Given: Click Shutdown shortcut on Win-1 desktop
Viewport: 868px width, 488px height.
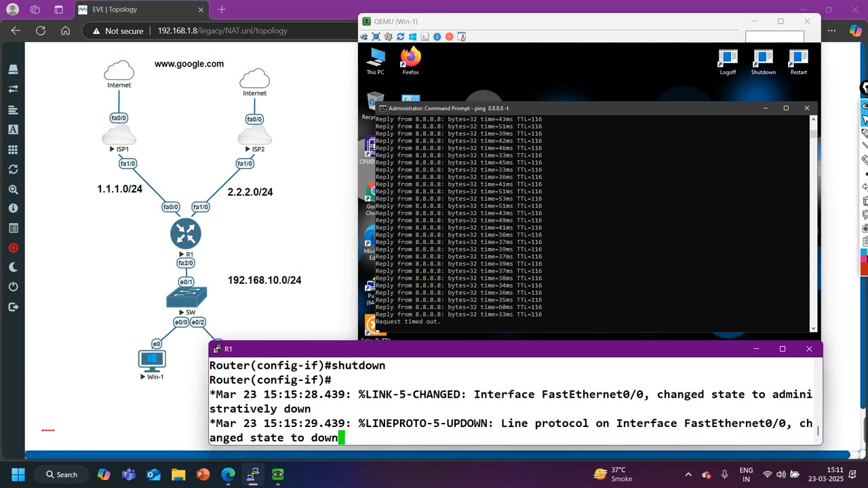Looking at the screenshot, I should point(763,62).
